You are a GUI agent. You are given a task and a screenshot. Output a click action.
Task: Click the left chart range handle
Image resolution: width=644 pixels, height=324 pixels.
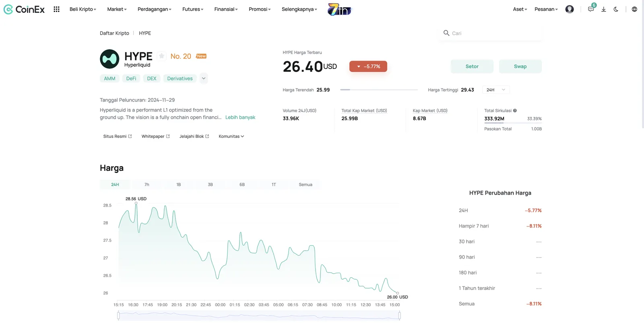[118, 316]
